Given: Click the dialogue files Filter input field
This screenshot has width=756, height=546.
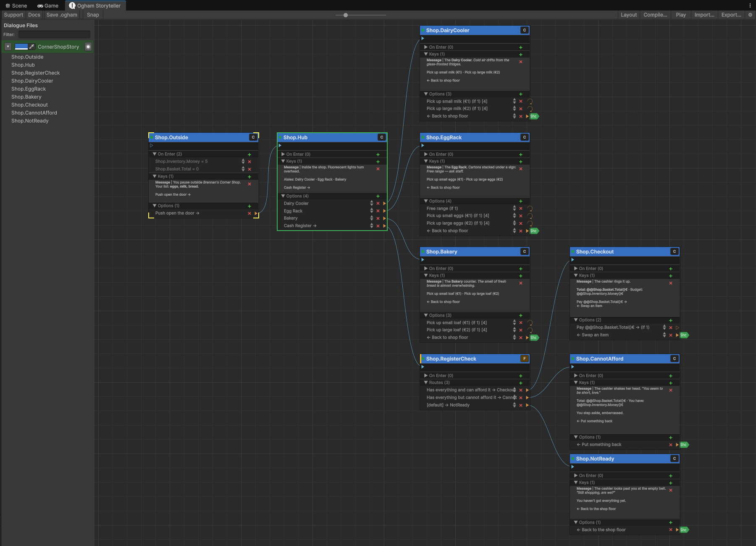Looking at the screenshot, I should pyautogui.click(x=54, y=34).
